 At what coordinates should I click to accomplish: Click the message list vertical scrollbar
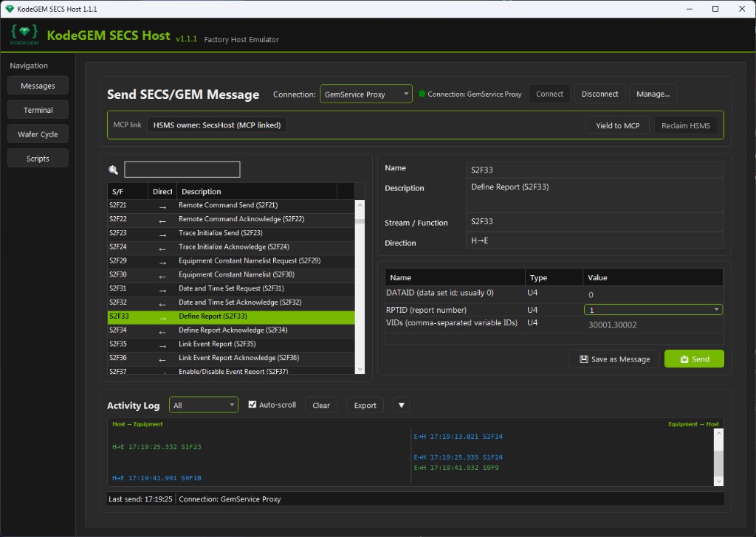360,287
